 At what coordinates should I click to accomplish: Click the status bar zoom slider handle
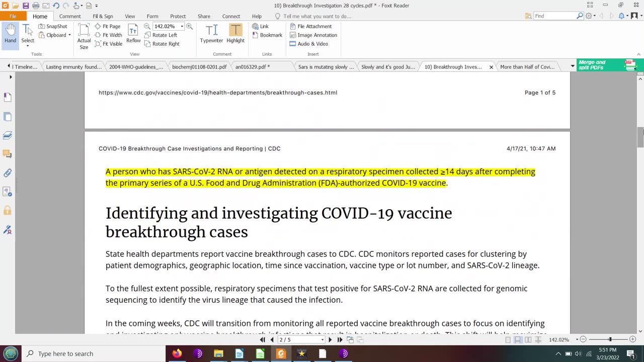tap(610, 340)
